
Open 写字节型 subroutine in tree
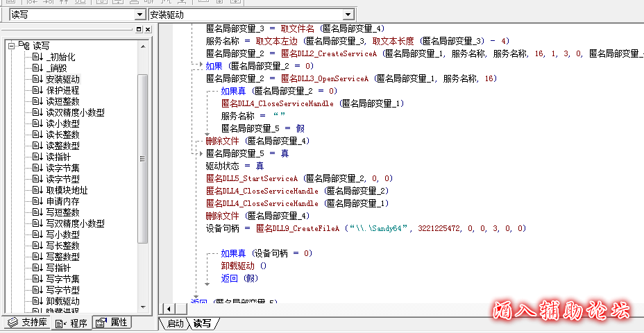click(x=62, y=290)
